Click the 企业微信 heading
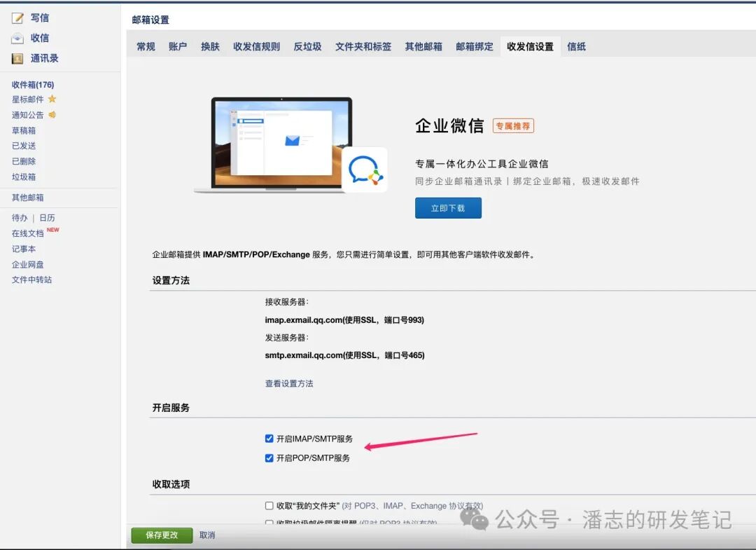The height and width of the screenshot is (550, 756). pyautogui.click(x=449, y=126)
